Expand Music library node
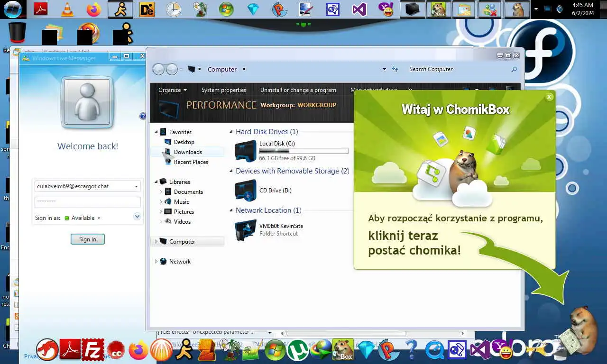 click(x=161, y=202)
